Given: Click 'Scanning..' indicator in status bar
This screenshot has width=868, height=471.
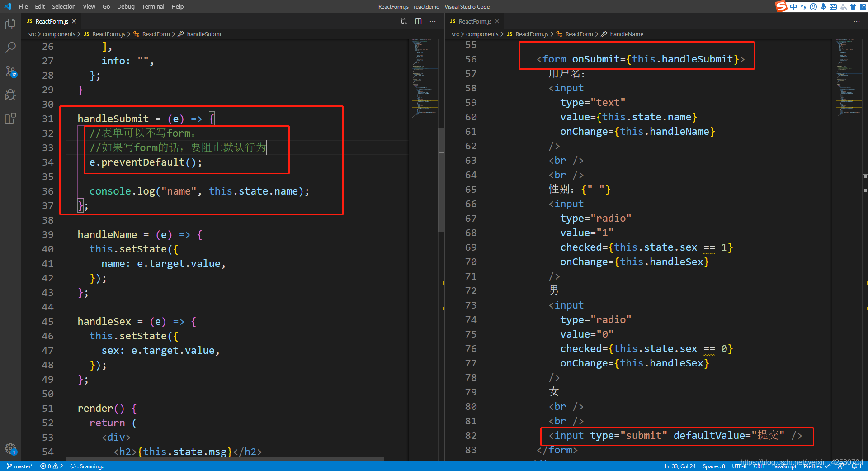Looking at the screenshot, I should [x=87, y=466].
